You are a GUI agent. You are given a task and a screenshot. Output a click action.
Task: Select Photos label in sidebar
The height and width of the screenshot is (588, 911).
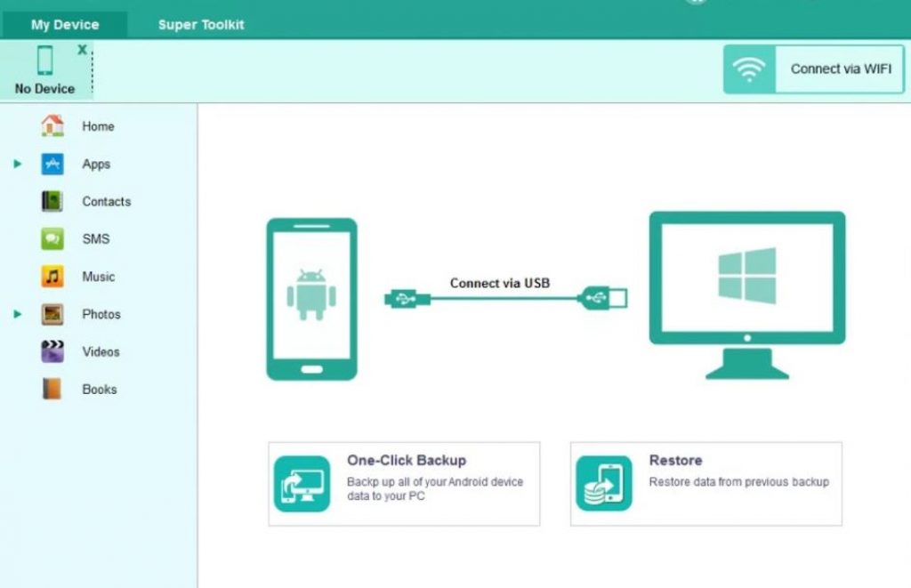tap(101, 314)
